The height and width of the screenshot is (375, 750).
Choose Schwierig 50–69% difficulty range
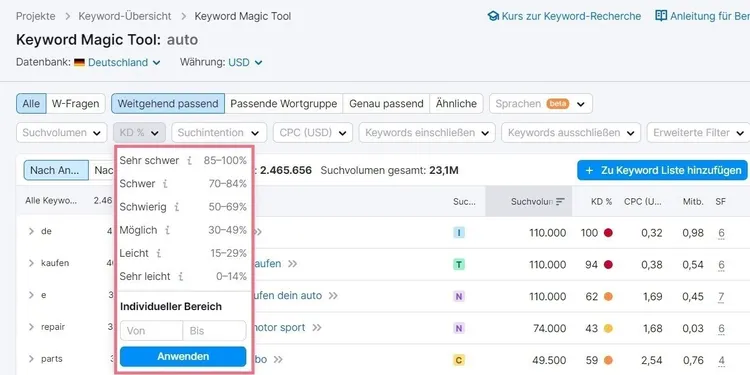coord(183,207)
